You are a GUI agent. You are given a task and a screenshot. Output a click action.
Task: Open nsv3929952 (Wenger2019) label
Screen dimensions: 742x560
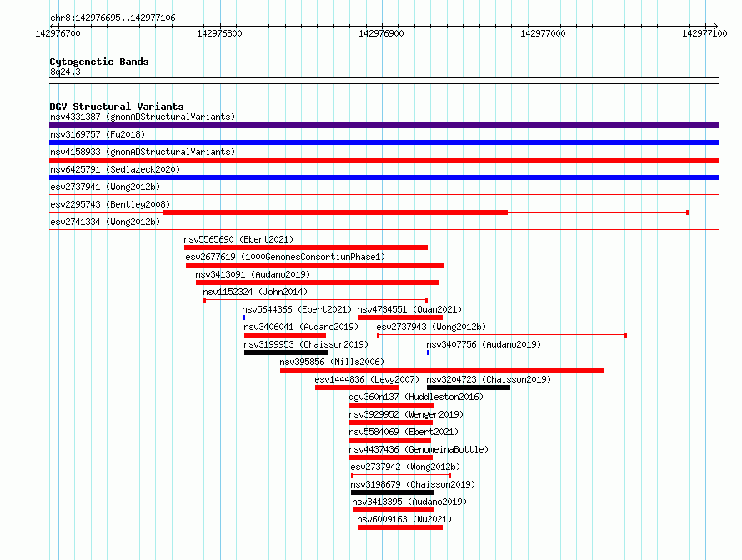point(406,414)
